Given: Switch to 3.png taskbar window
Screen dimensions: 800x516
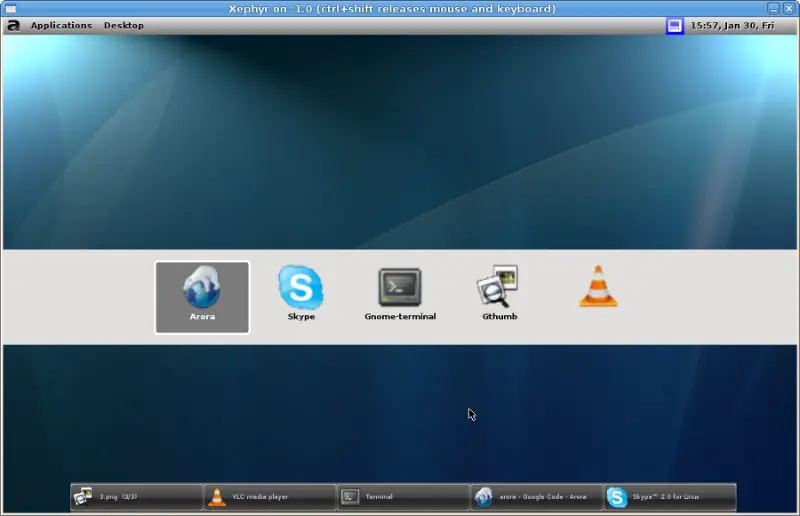Looking at the screenshot, I should [137, 497].
